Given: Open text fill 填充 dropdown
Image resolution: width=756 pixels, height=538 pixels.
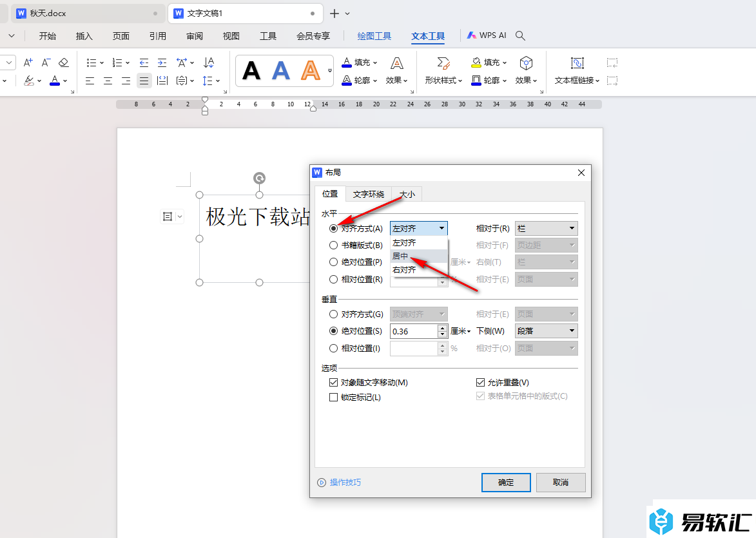Looking at the screenshot, I should pyautogui.click(x=359, y=62).
